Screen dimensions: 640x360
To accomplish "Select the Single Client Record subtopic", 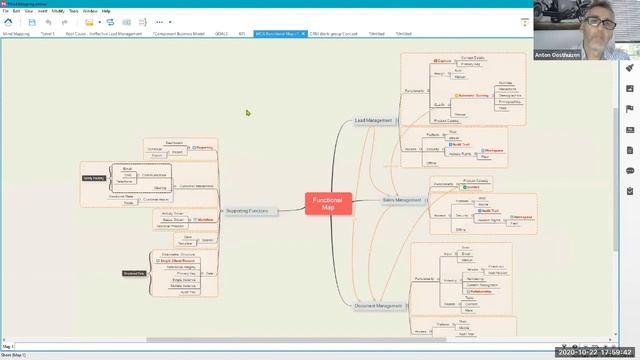I will pos(176,260).
